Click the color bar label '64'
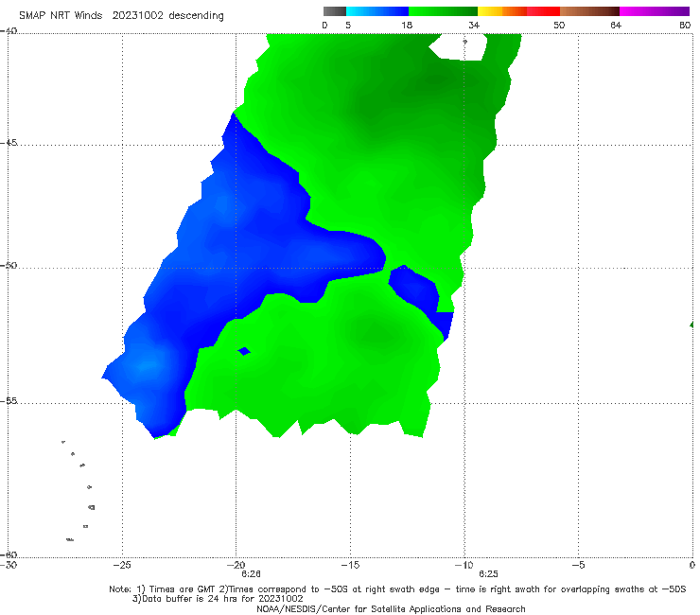700x615 pixels. (x=616, y=25)
